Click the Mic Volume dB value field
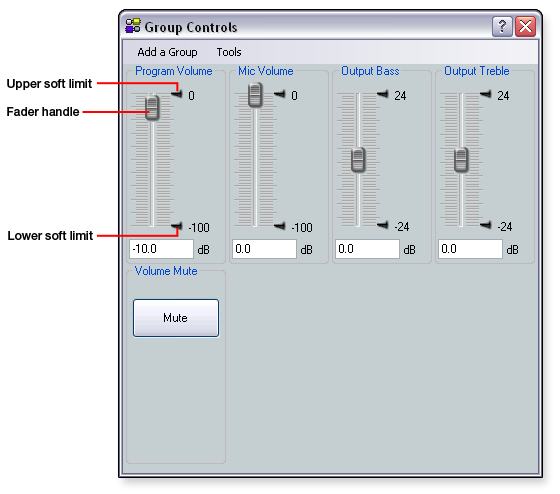The height and width of the screenshot is (494, 560). (x=264, y=249)
